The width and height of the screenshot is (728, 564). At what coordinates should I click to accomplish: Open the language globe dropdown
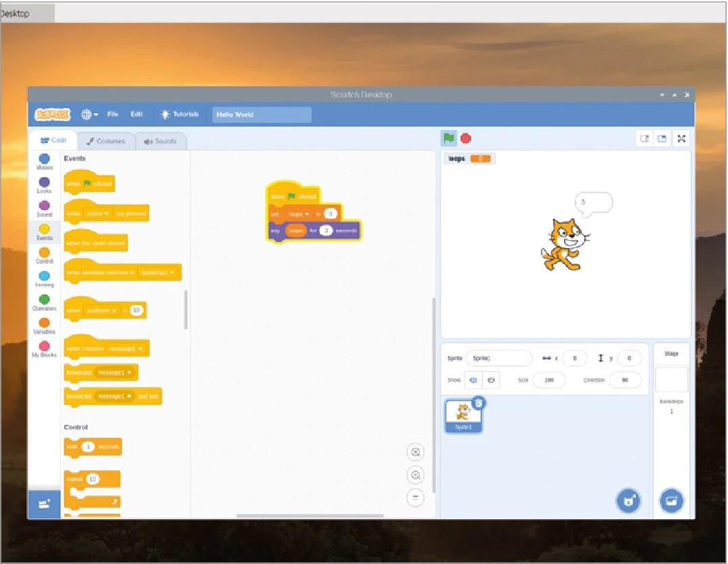[x=89, y=115]
